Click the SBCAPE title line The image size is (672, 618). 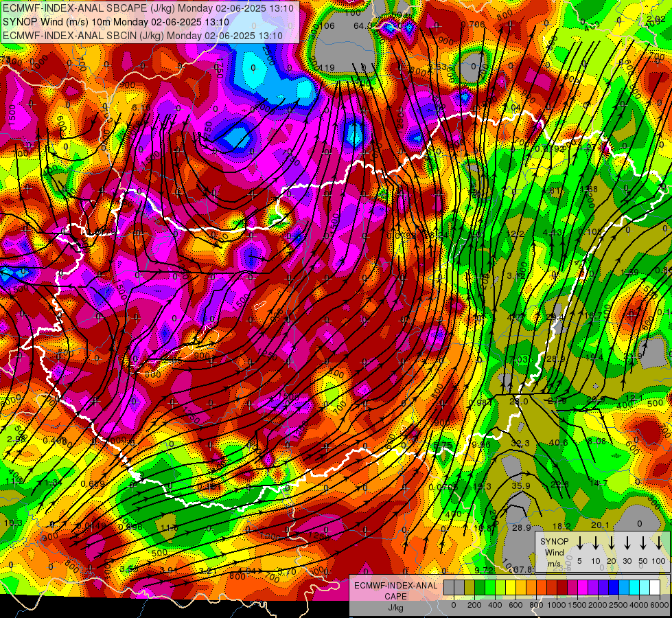click(x=148, y=8)
